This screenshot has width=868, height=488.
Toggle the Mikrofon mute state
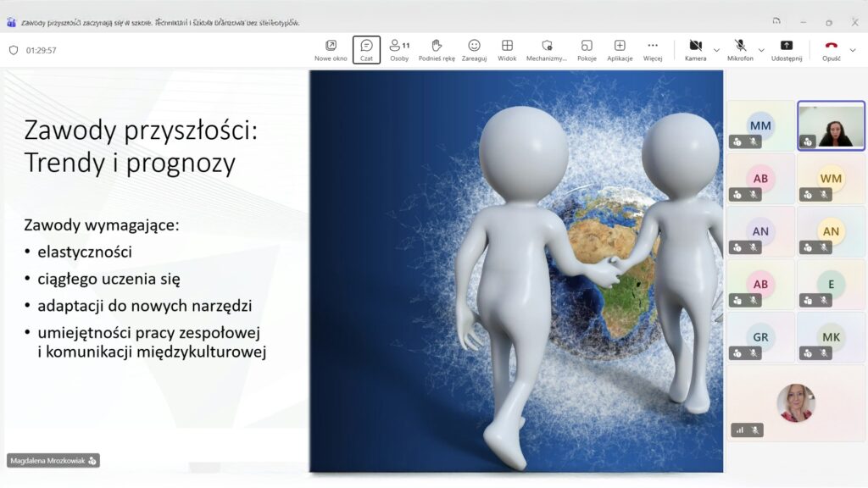coord(739,49)
